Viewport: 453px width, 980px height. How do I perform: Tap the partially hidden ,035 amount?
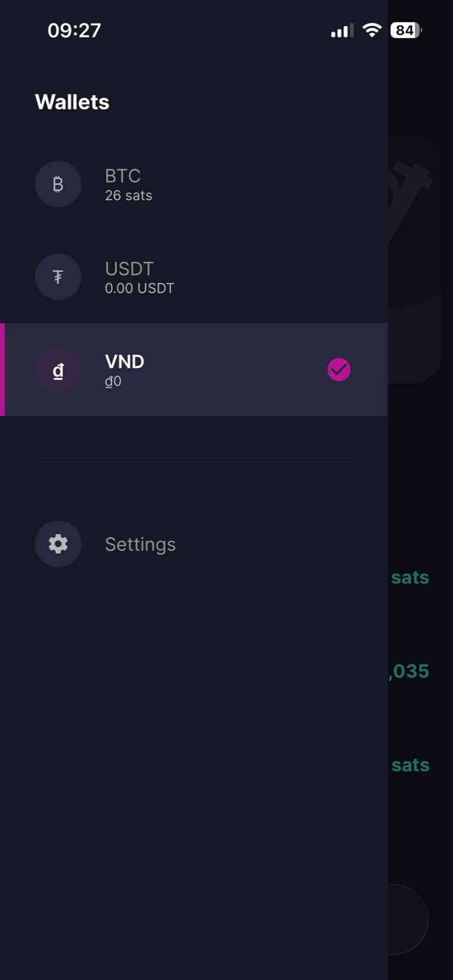[x=409, y=671]
